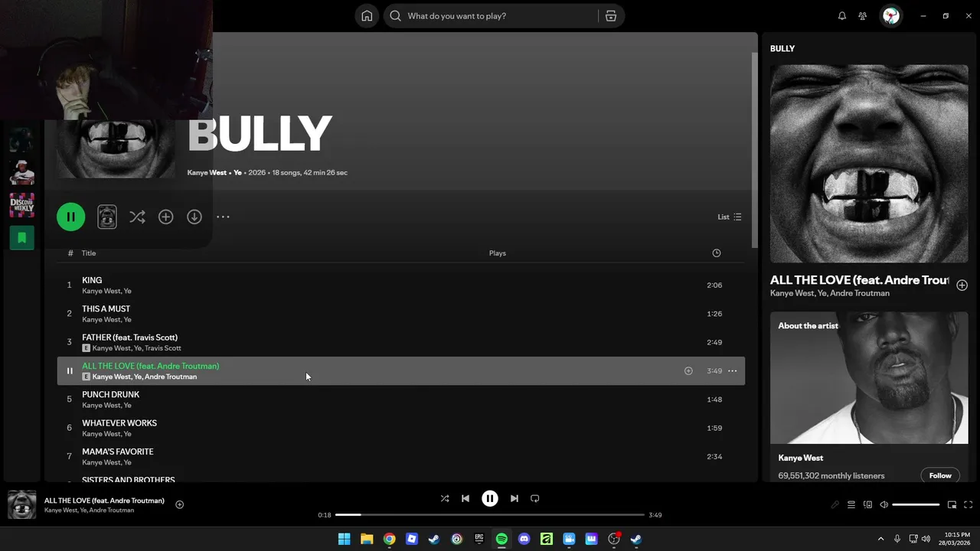Screen dimensions: 980x551
Task: Open more options for ALL THE LOVE row
Action: coord(732,371)
